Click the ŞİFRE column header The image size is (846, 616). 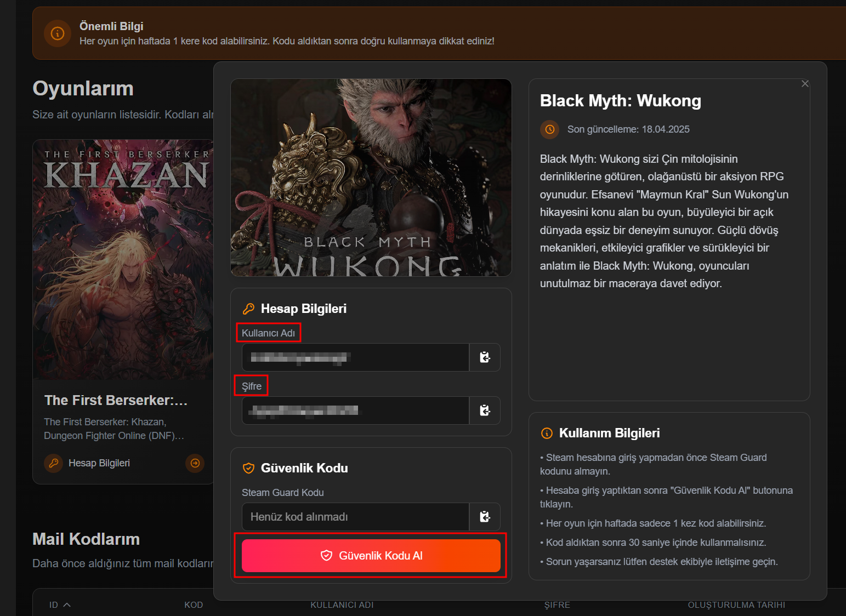click(557, 605)
